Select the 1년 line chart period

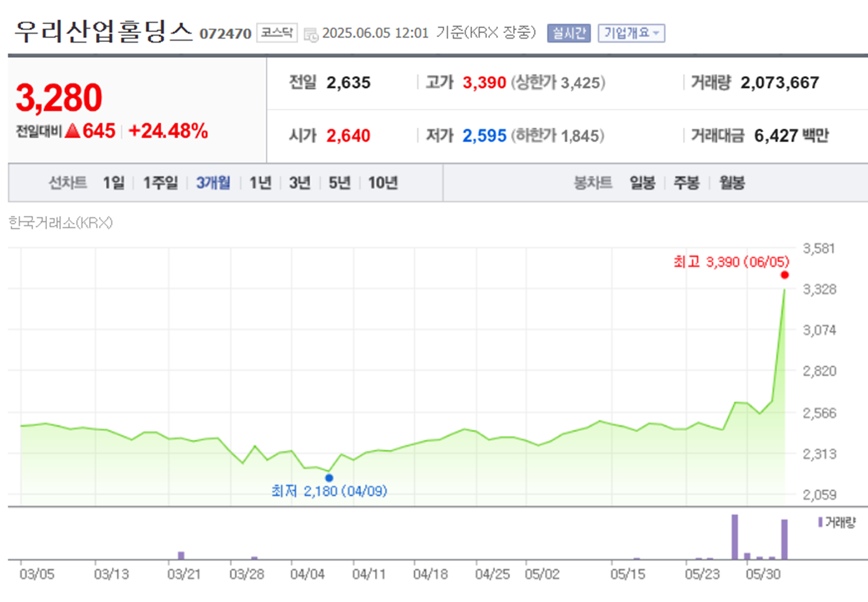pos(260,183)
